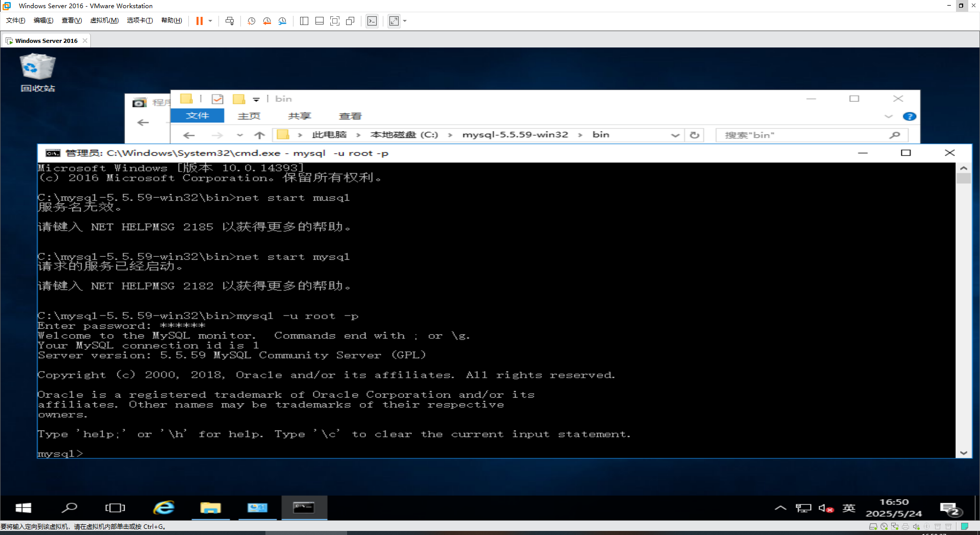Show hidden tray icons with the chevron
This screenshot has height=535, width=980.
pos(780,508)
